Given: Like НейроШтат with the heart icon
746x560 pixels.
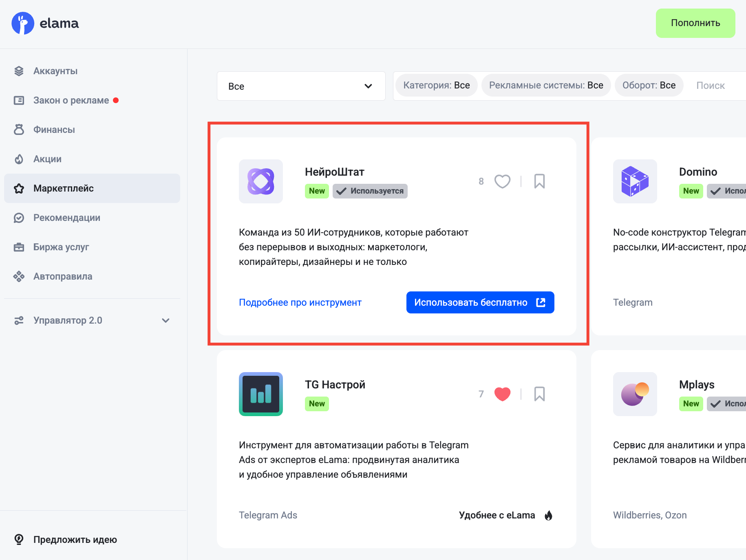Looking at the screenshot, I should pyautogui.click(x=502, y=181).
